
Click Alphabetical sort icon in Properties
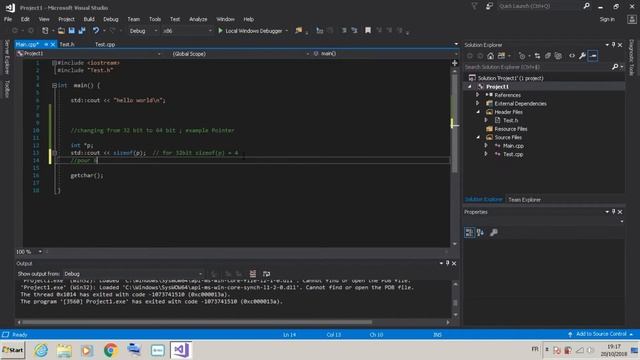tap(480, 233)
